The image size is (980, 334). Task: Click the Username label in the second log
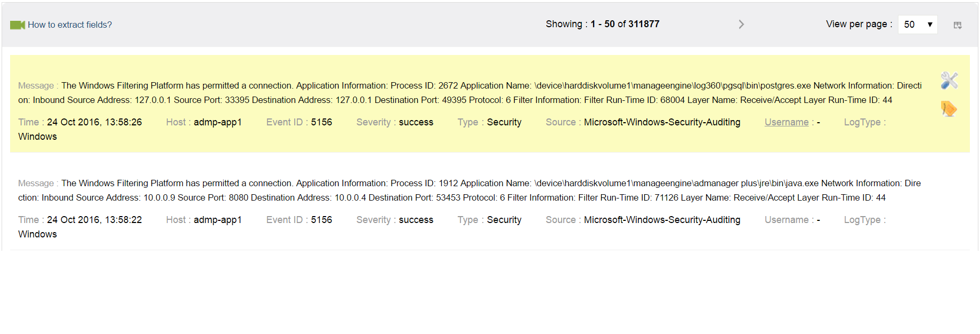(x=787, y=220)
